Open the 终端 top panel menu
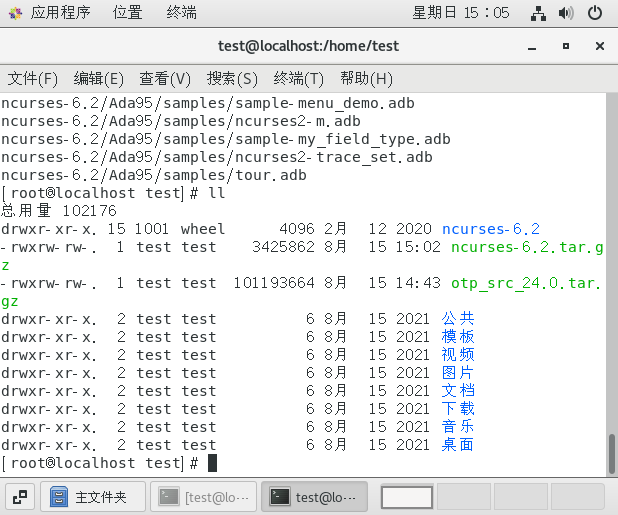This screenshot has height=515, width=618. tap(181, 13)
